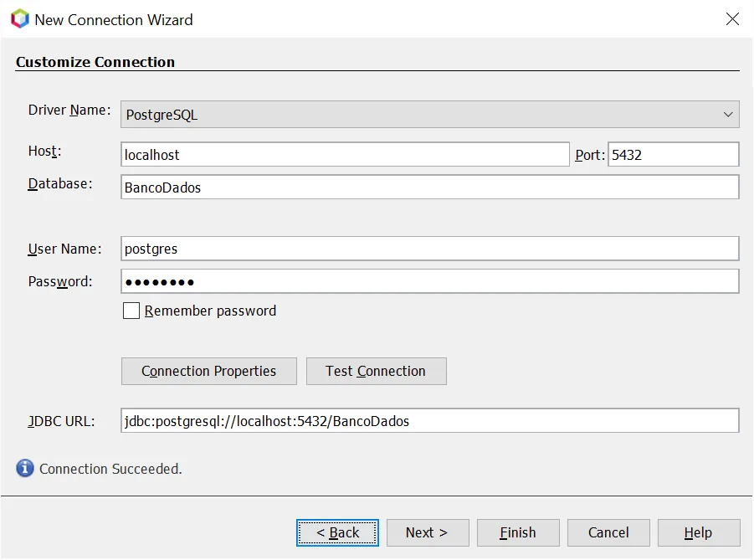Click Finish to complete the wizard
The image size is (754, 560).
point(518,533)
